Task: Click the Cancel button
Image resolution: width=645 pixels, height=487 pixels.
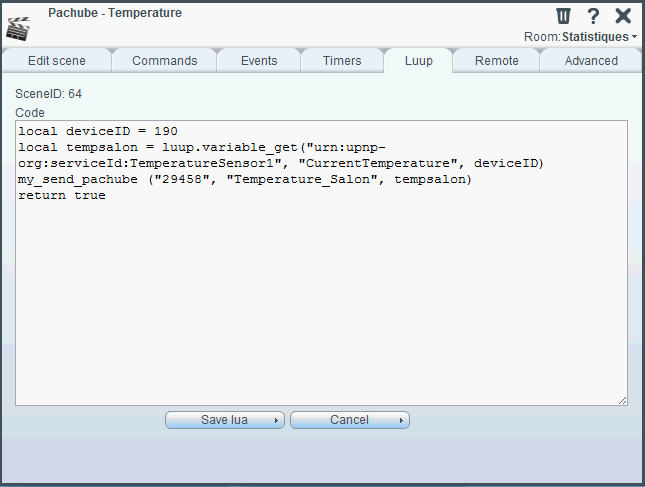Action: 350,420
